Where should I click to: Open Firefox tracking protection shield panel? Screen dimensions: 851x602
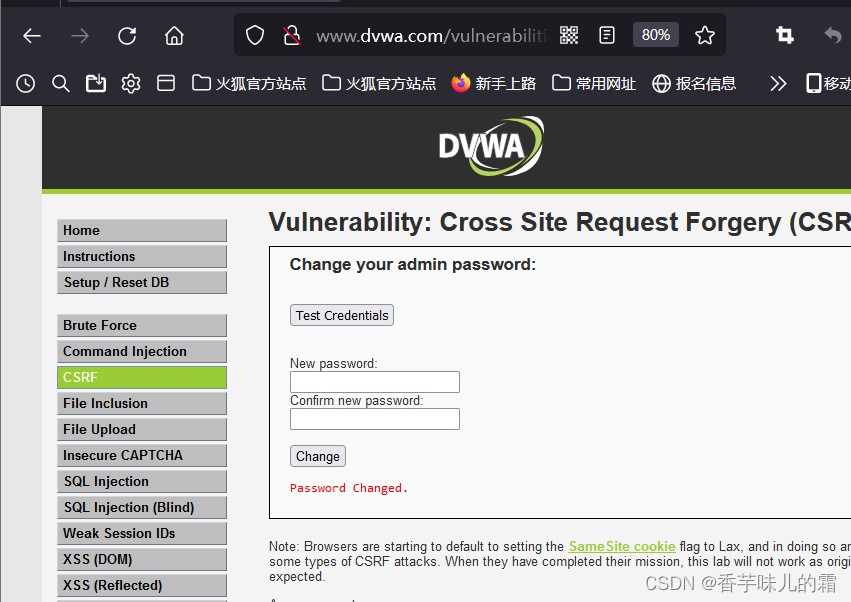coord(254,34)
